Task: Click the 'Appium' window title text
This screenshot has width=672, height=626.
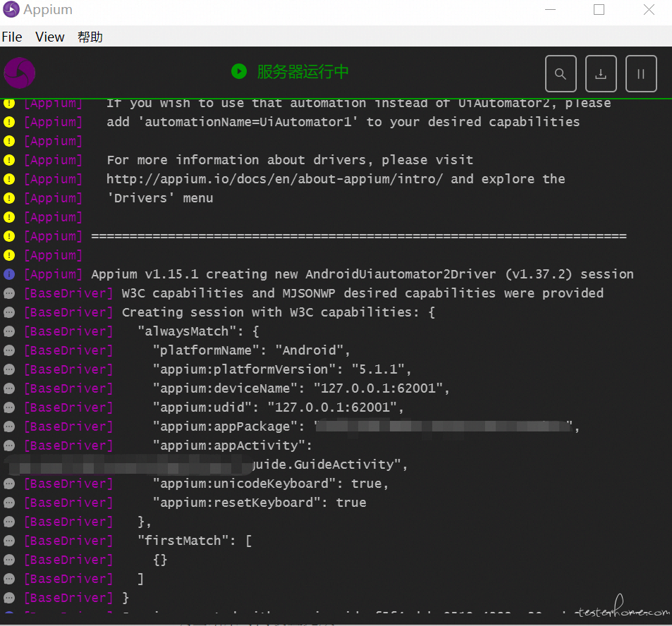Action: coord(47,10)
